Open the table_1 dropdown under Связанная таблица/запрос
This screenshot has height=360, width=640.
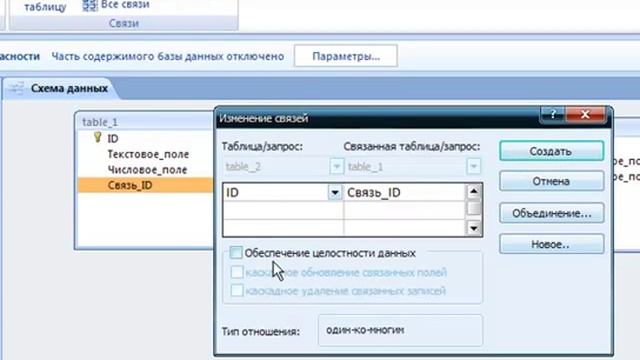pos(473,167)
